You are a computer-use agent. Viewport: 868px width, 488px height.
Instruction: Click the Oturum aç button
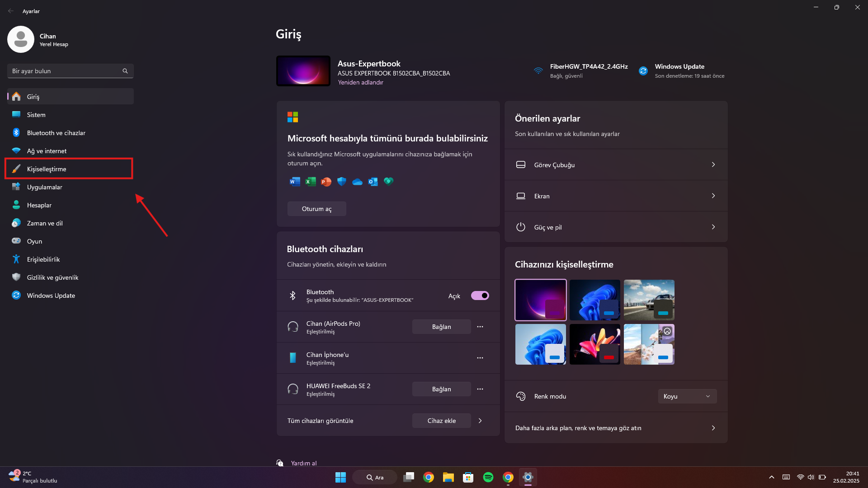pos(316,209)
